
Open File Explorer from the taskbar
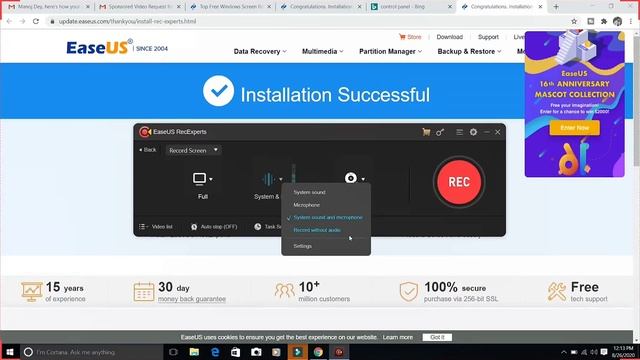pyautogui.click(x=194, y=352)
